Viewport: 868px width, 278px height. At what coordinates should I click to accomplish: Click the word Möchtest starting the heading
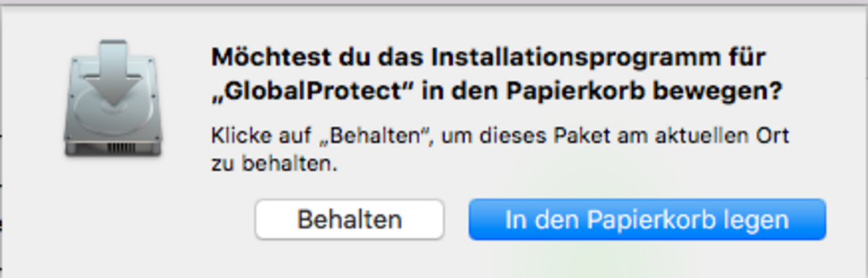click(x=262, y=56)
